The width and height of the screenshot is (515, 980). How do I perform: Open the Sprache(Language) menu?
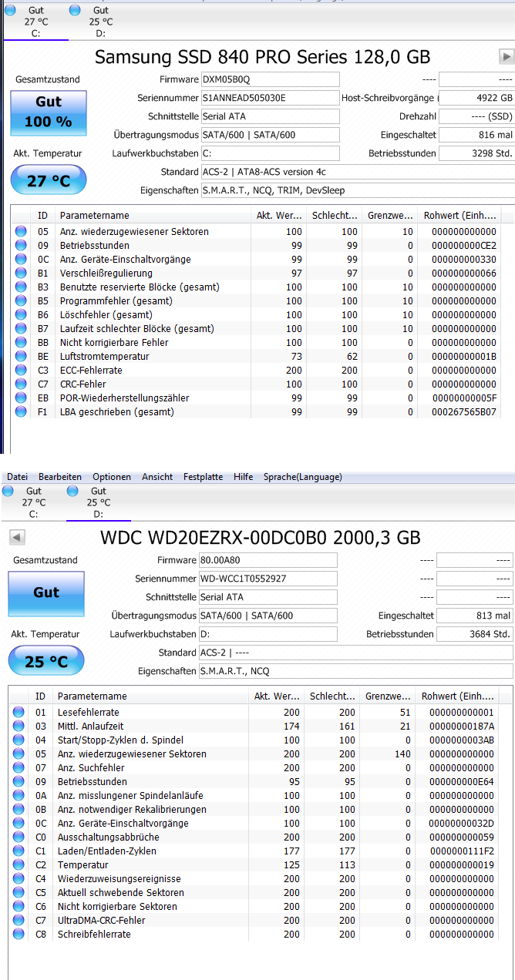[x=302, y=477]
